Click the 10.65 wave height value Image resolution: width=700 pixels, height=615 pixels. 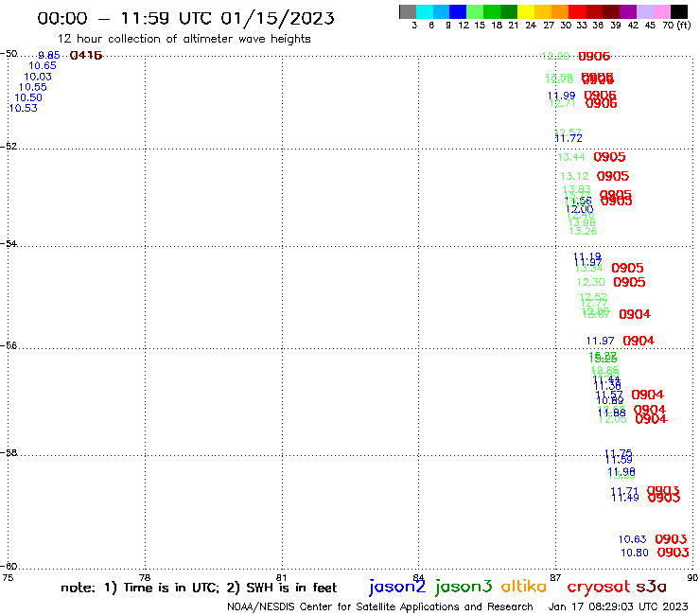43,65
